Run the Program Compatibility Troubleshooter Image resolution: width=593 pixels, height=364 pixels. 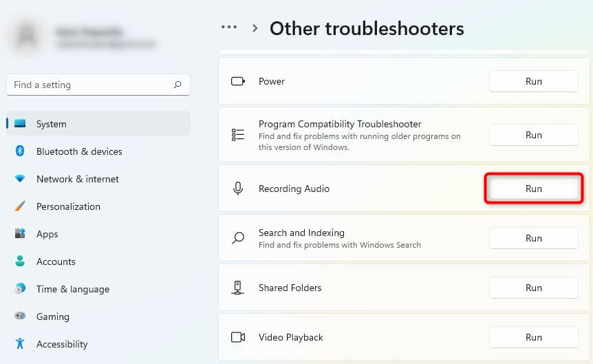pyautogui.click(x=533, y=135)
